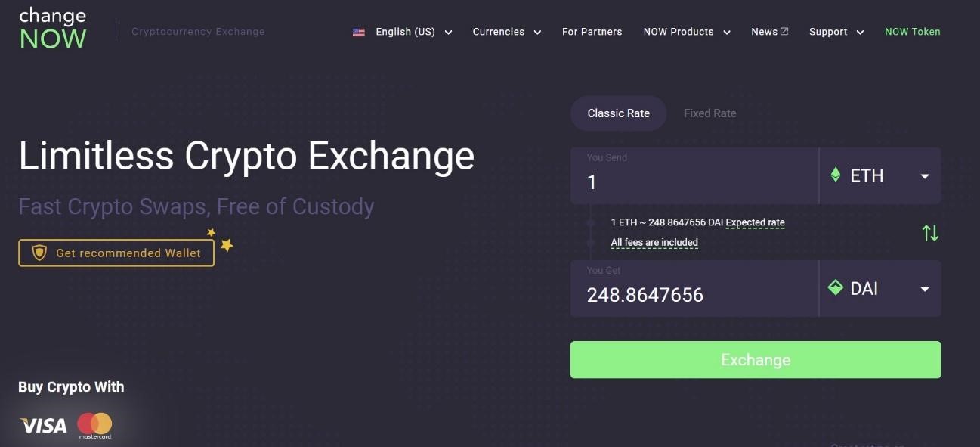Open the ETH currency dropdown
The height and width of the screenshot is (447, 980).
point(880,175)
